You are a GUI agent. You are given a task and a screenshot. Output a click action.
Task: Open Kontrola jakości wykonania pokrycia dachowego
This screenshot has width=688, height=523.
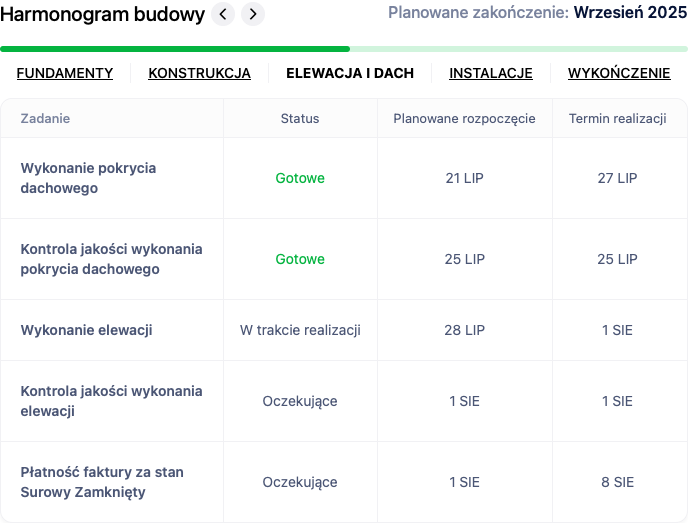(111, 259)
